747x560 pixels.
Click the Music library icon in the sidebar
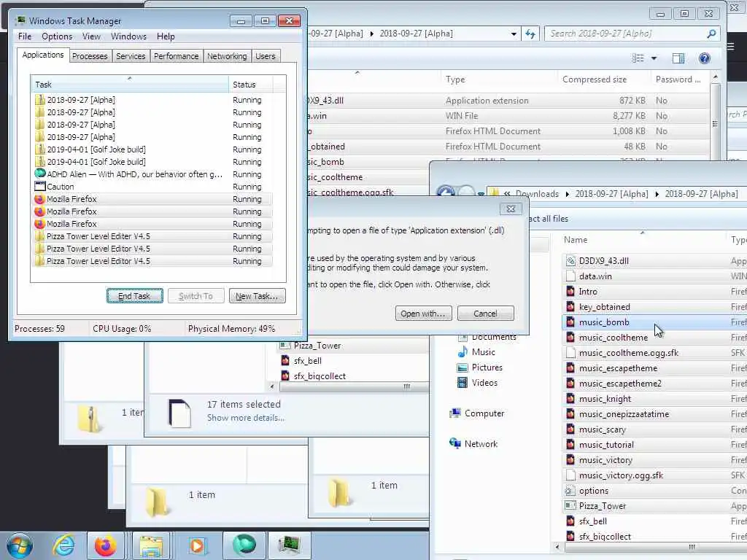point(462,352)
